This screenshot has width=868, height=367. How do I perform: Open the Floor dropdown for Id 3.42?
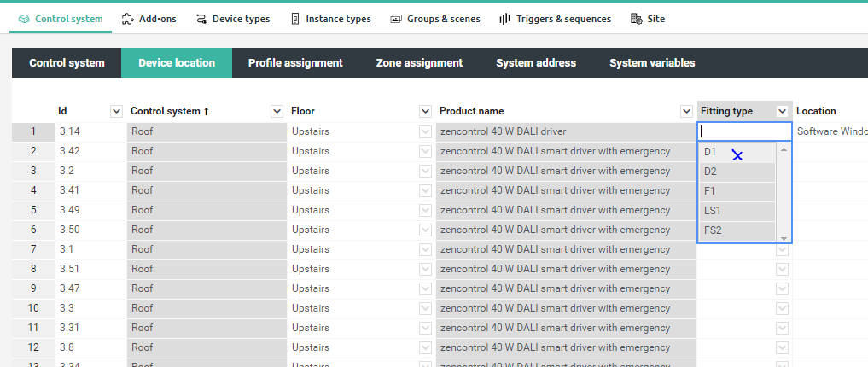click(425, 151)
